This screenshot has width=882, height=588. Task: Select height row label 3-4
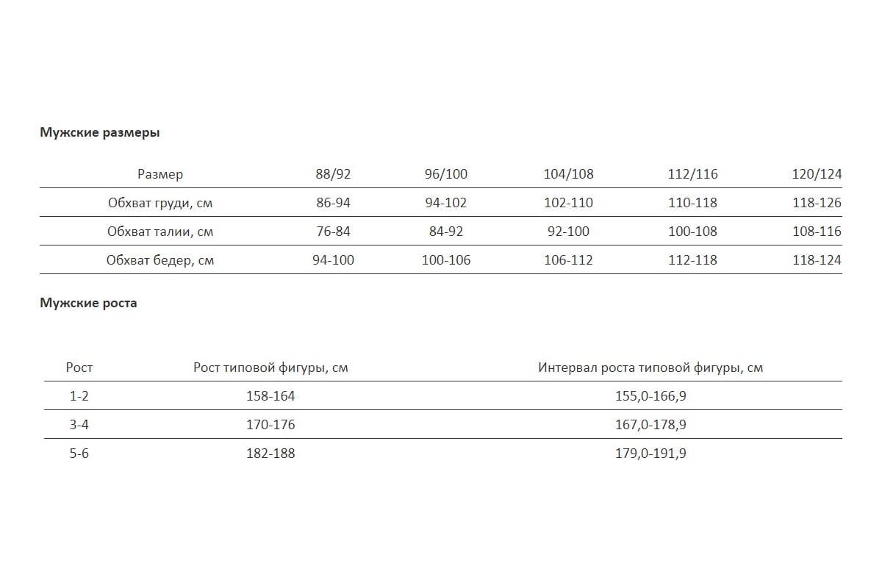[x=79, y=425]
